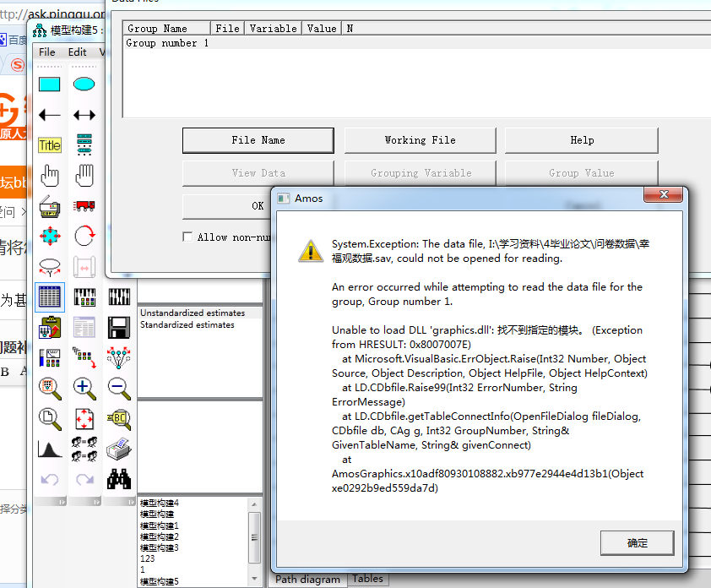This screenshot has height=588, width=711.
Task: Select the draw unobserved variable ellipse tool
Action: click(84, 84)
